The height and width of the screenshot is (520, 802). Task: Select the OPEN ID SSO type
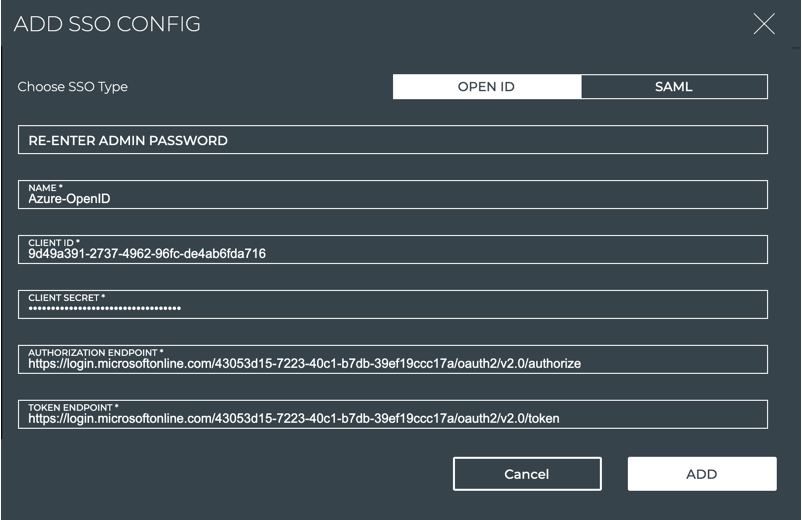click(486, 87)
